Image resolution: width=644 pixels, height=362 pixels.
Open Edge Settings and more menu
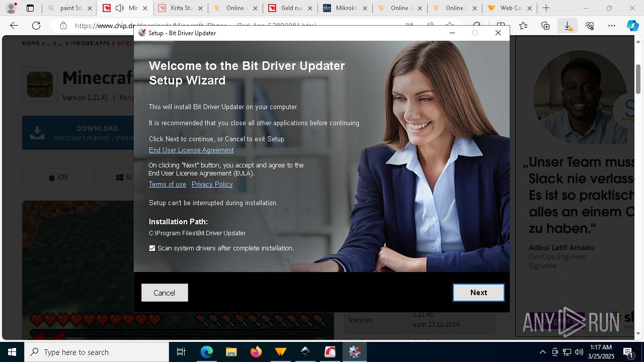(612, 26)
